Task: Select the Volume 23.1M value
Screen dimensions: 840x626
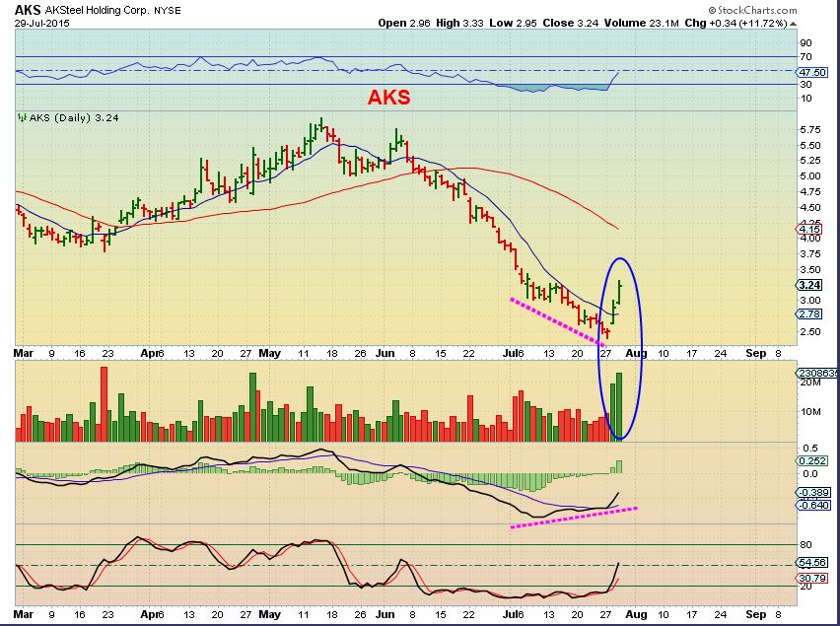Action: coord(642,23)
